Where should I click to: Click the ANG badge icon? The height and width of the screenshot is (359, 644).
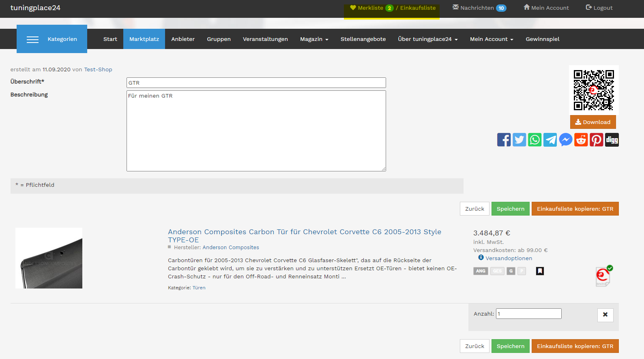point(481,271)
